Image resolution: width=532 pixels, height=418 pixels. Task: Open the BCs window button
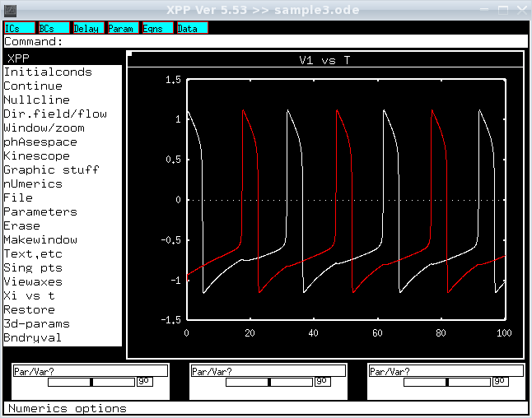pyautogui.click(x=54, y=28)
